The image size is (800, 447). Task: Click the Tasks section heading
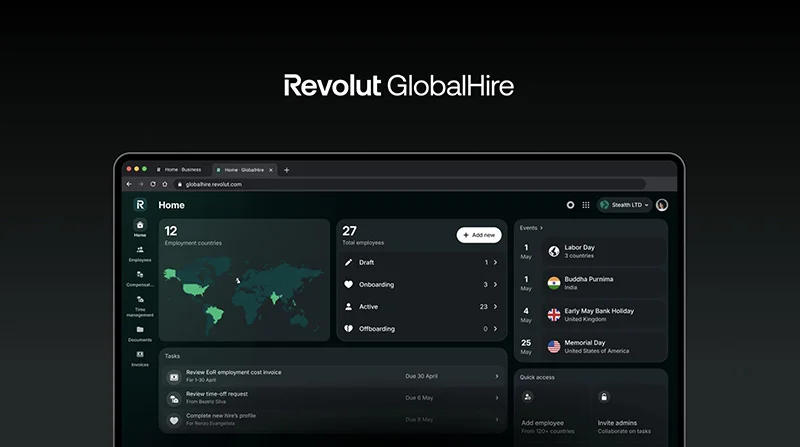tap(172, 356)
